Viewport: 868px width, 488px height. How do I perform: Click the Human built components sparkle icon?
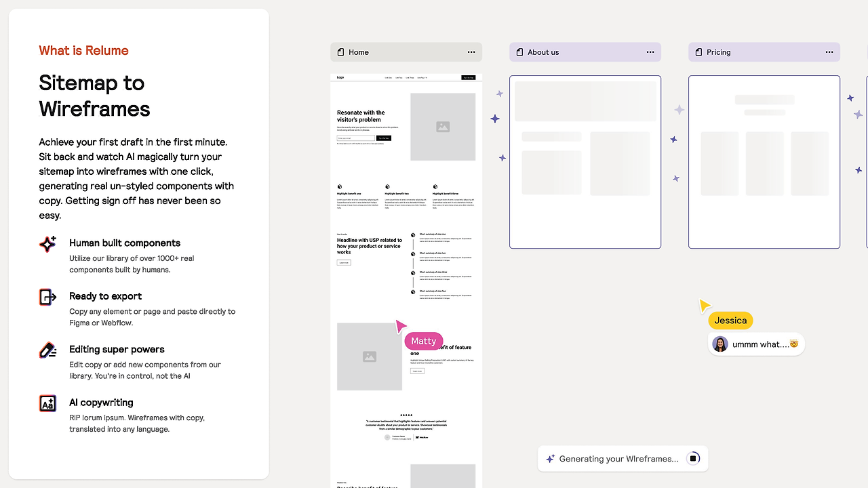point(47,244)
